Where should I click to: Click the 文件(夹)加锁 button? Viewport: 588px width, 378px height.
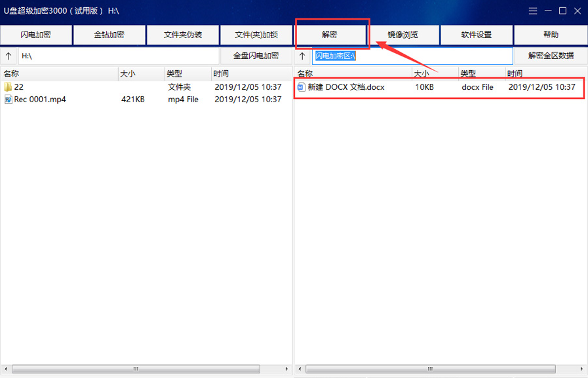point(256,35)
